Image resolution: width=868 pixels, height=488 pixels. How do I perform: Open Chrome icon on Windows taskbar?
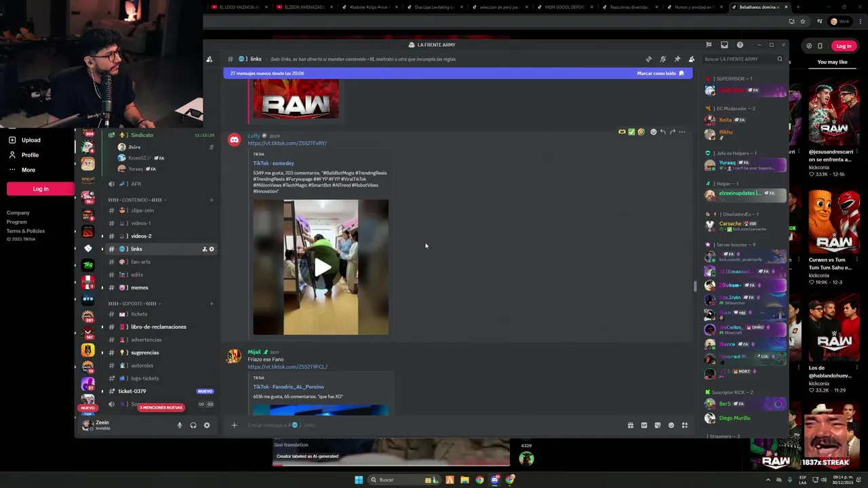[479, 480]
